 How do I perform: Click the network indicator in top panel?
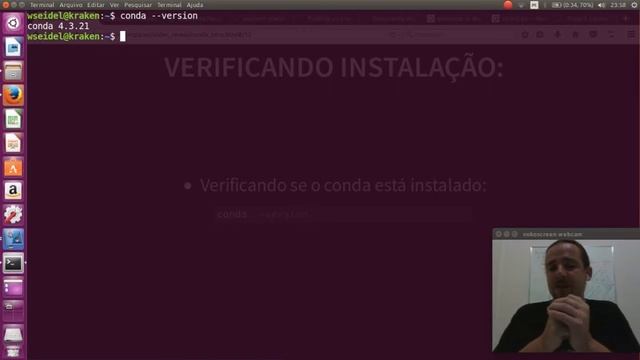(x=521, y=5)
